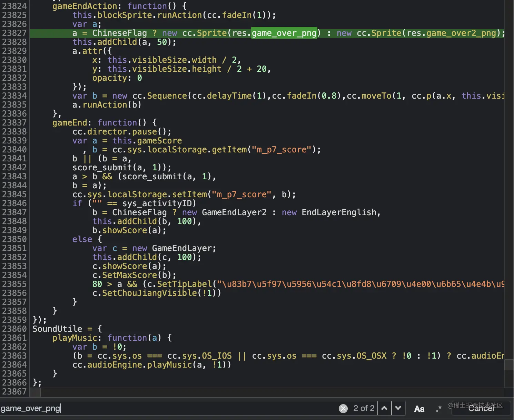Click the gameEndAction function name
The height and width of the screenshot is (420, 514).
tap(85, 6)
